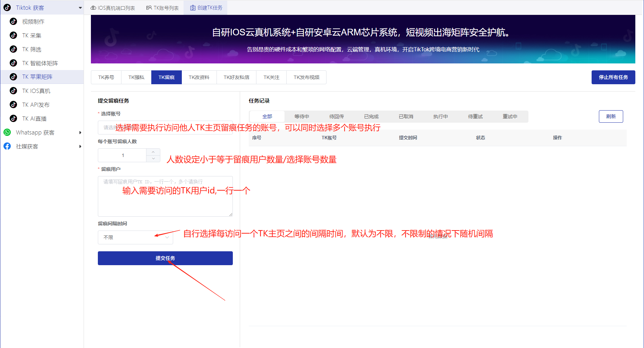Screen dimensions: 644x348
Task: Select the TK 筛选 sidebar item
Action: point(32,49)
